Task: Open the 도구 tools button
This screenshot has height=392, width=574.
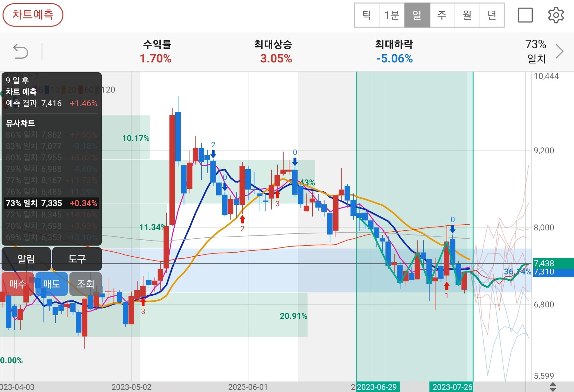Action: pos(77,259)
